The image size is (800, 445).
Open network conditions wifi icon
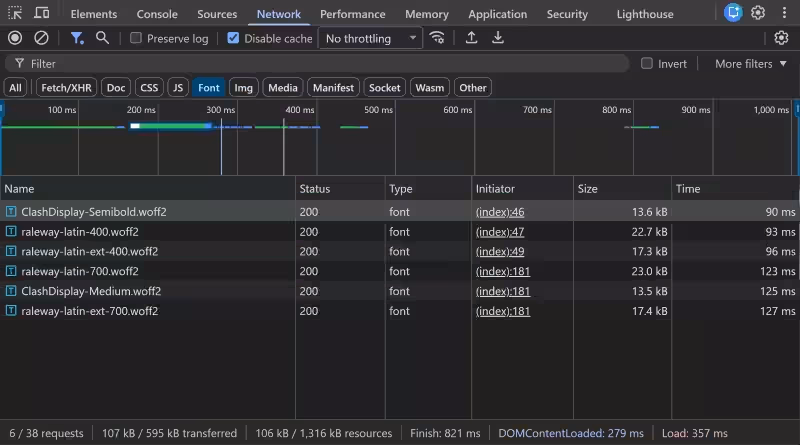click(437, 38)
